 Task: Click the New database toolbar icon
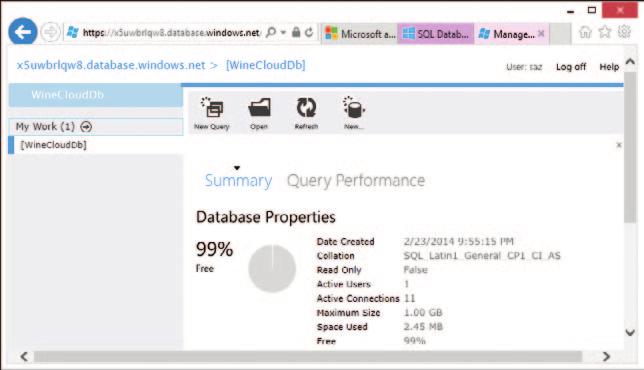[354, 114]
